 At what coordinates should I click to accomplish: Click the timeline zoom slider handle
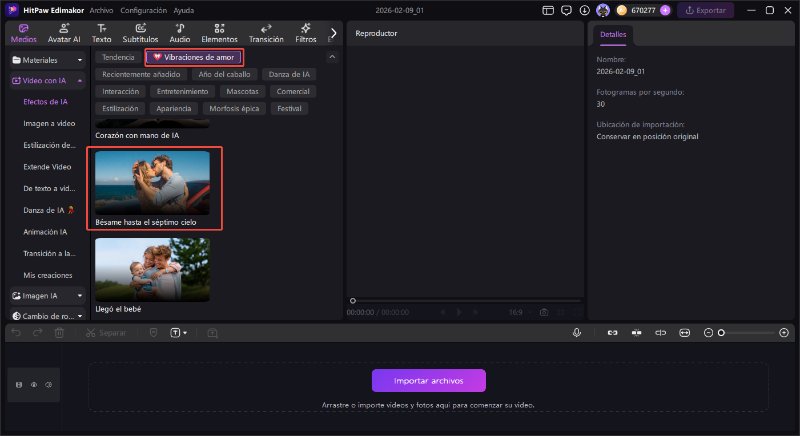(x=721, y=333)
